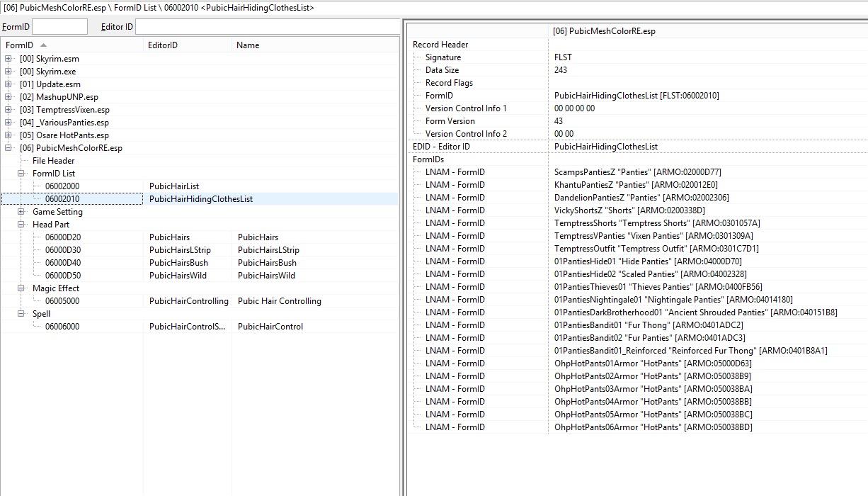
Task: Select the 06006000 spell record
Action: [x=200, y=327]
